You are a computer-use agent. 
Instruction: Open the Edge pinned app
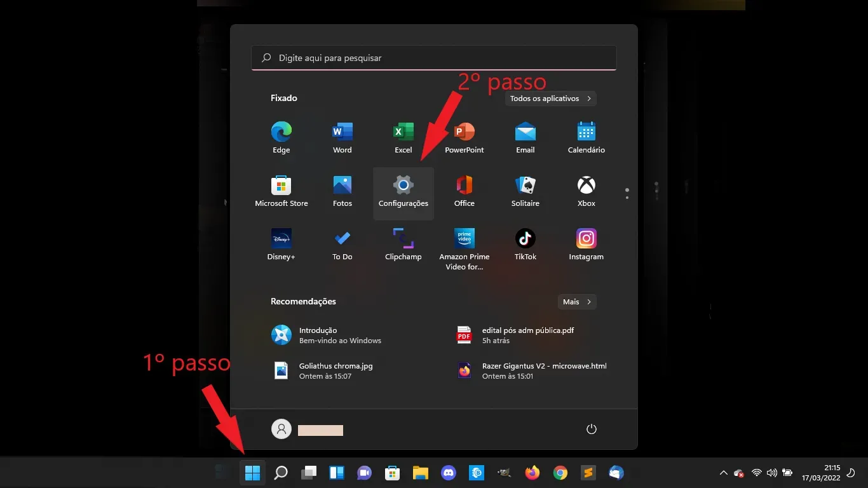pos(281,137)
